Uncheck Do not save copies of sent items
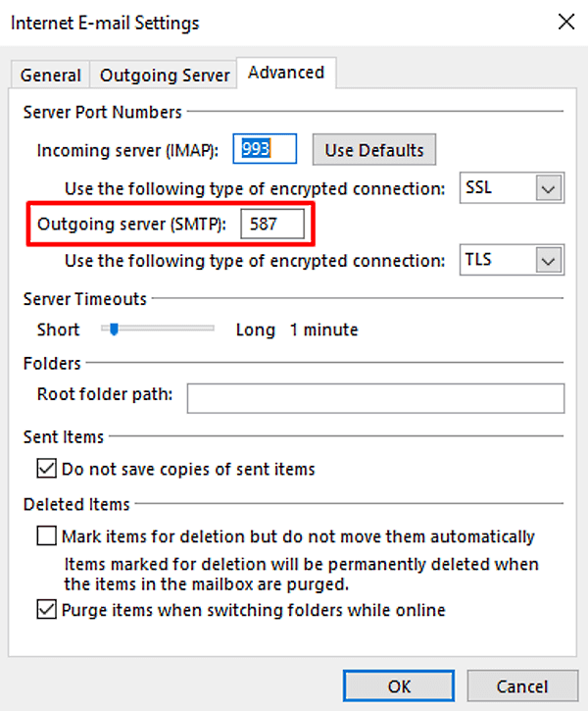 pyautogui.click(x=47, y=469)
